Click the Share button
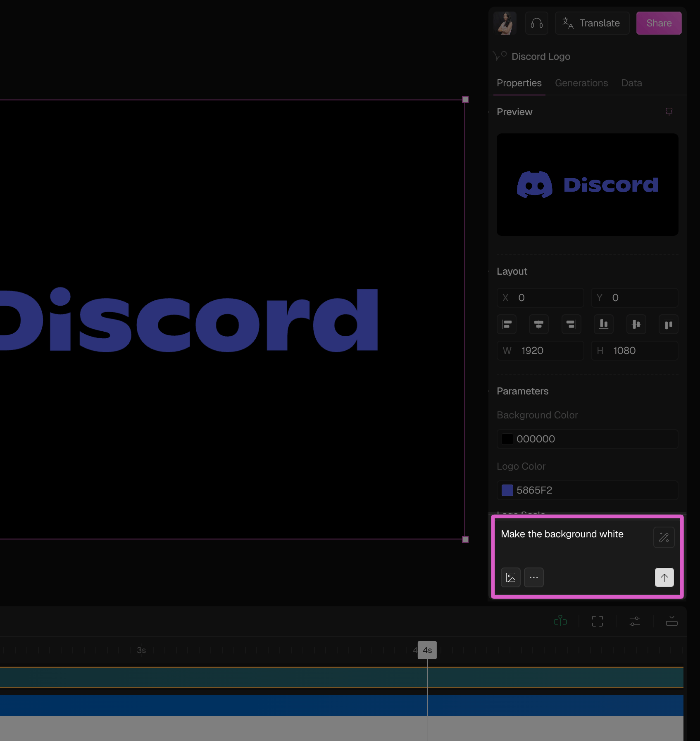Image resolution: width=700 pixels, height=741 pixels. pyautogui.click(x=659, y=23)
